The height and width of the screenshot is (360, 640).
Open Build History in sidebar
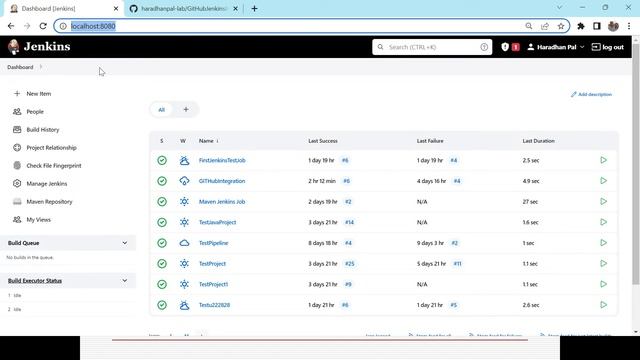point(42,129)
